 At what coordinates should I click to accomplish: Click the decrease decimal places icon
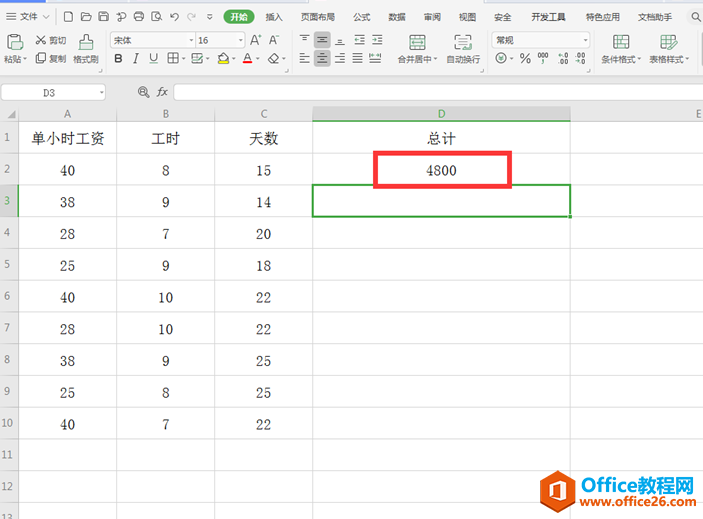coord(581,58)
